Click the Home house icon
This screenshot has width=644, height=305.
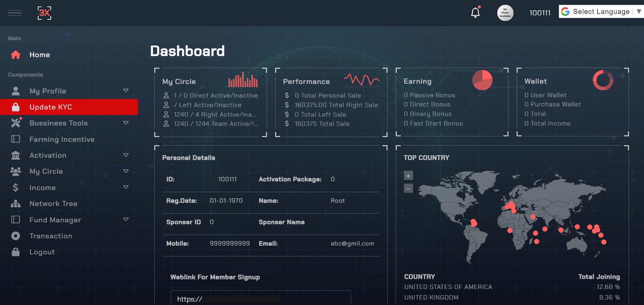click(x=16, y=55)
